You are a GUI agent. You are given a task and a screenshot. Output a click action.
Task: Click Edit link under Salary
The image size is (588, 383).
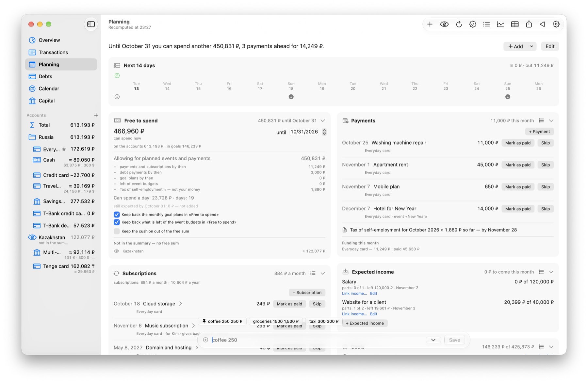373,294
